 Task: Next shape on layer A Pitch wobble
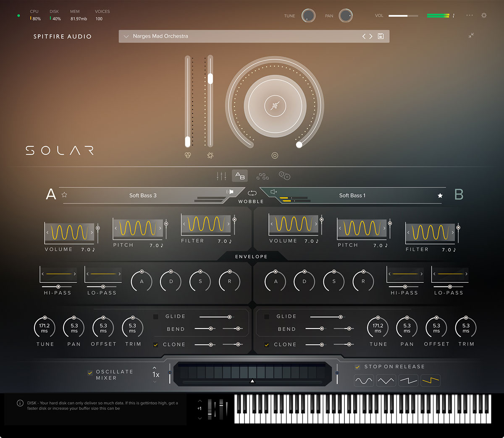(160, 228)
